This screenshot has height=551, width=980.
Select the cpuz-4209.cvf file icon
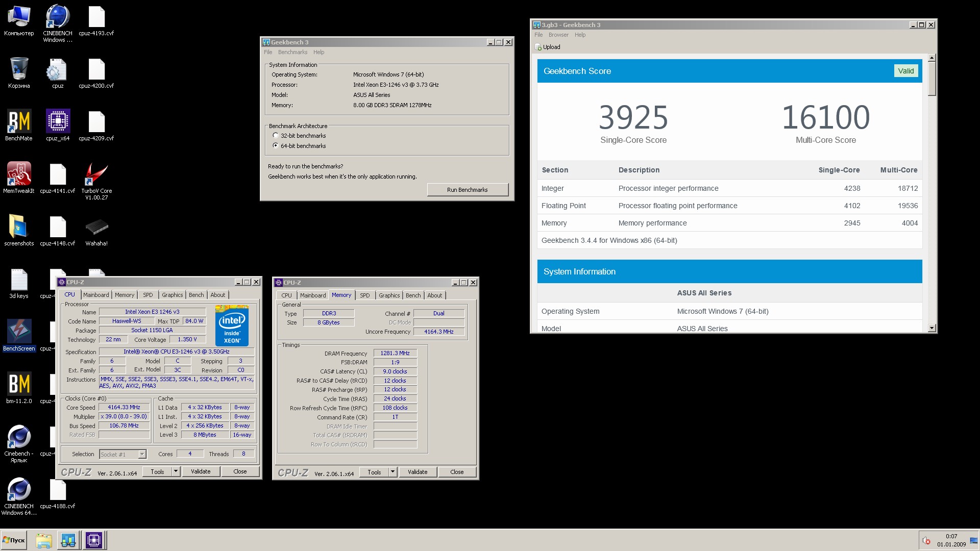(96, 126)
